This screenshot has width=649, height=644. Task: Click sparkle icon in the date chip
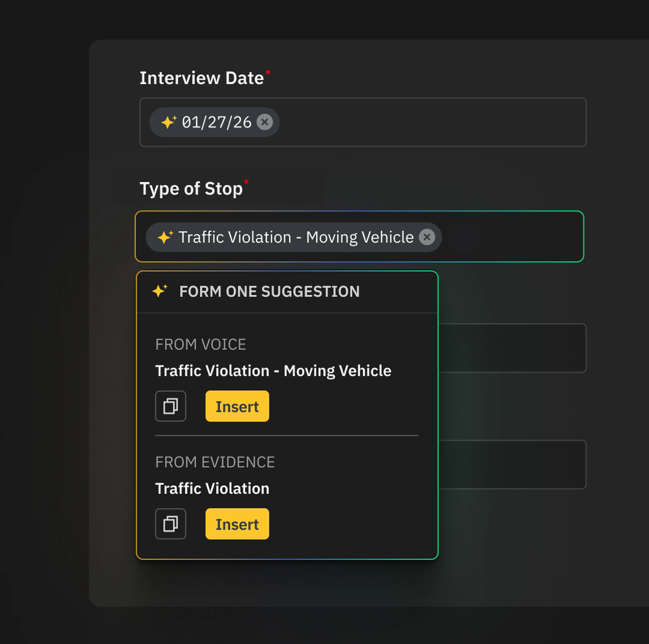169,122
